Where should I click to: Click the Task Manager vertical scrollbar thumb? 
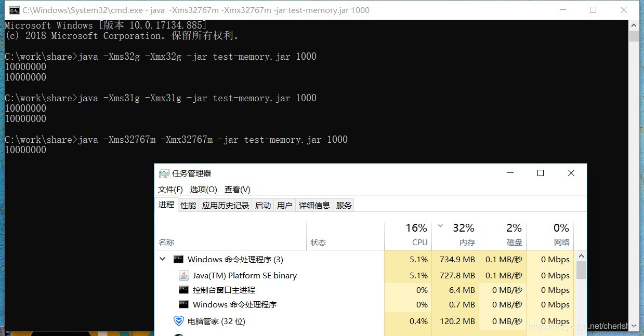[582, 270]
